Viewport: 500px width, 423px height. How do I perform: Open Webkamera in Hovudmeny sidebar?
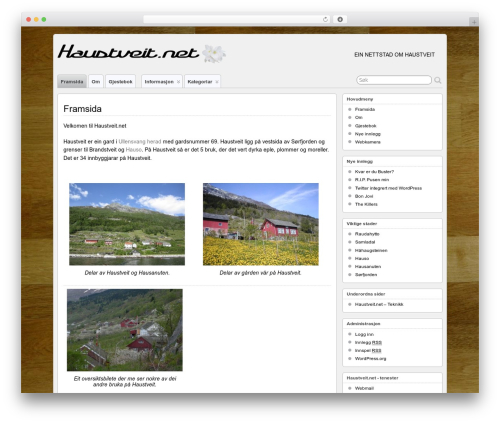tap(368, 142)
